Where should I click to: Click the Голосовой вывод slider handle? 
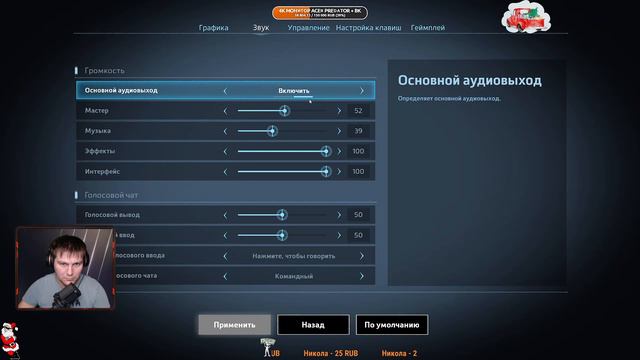[x=282, y=215]
